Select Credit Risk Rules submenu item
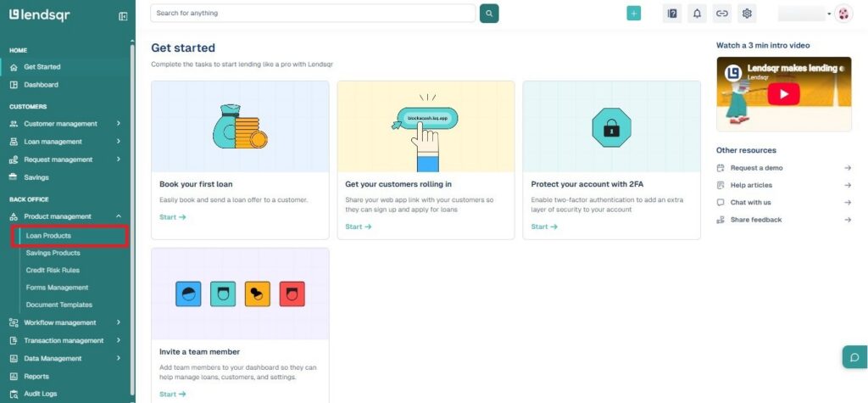Screen dimensions: 868x403 point(53,270)
